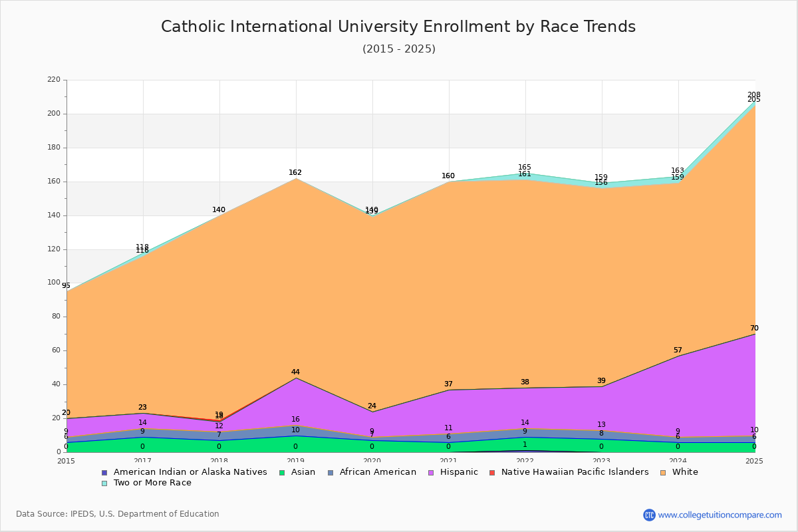Click the 100 y-axis label
798x532 pixels.
(53, 283)
